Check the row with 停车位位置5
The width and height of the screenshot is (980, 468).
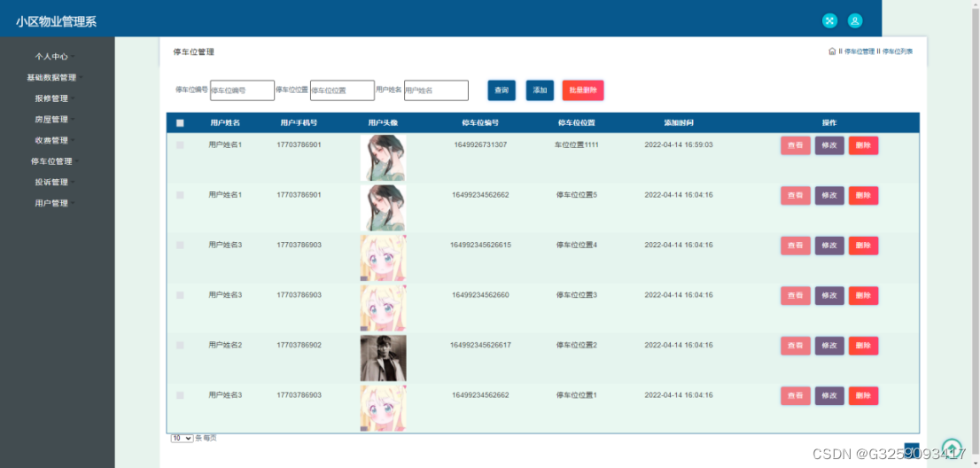pyautogui.click(x=180, y=195)
